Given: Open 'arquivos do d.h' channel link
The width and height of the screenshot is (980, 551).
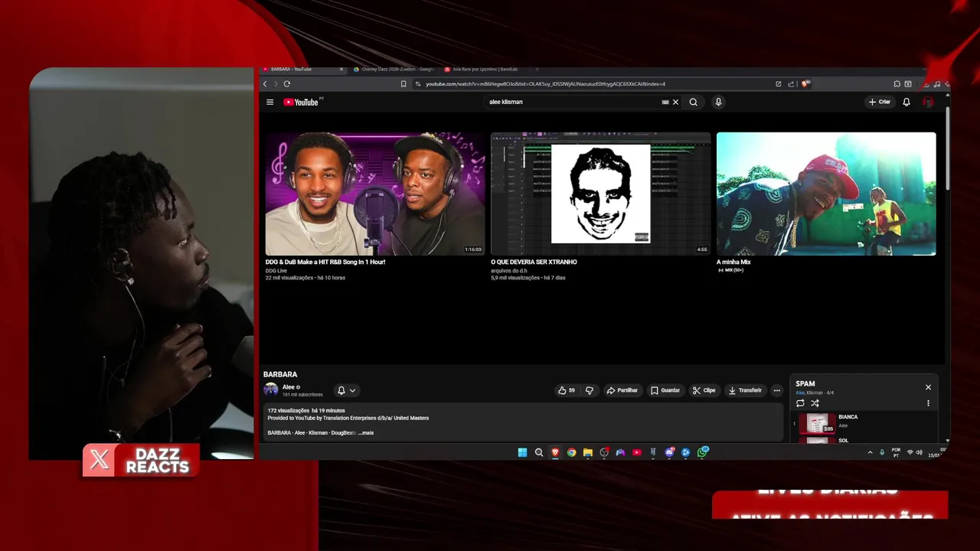Looking at the screenshot, I should point(509,270).
